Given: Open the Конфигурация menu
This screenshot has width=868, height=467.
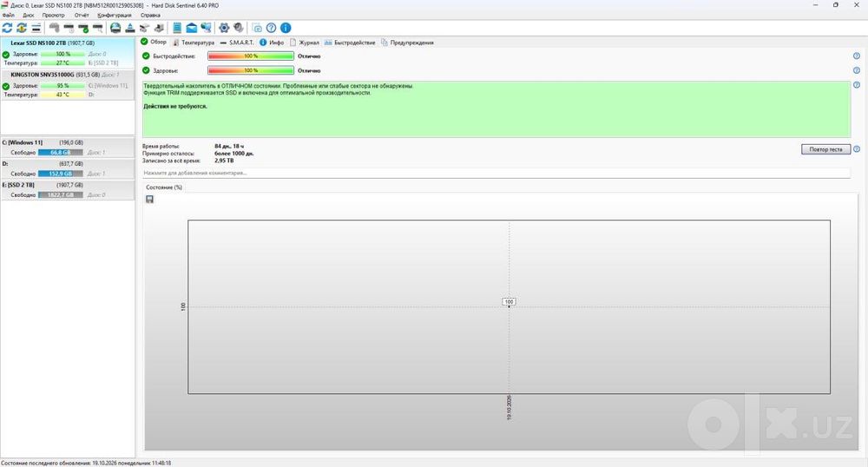Looking at the screenshot, I should coord(115,15).
